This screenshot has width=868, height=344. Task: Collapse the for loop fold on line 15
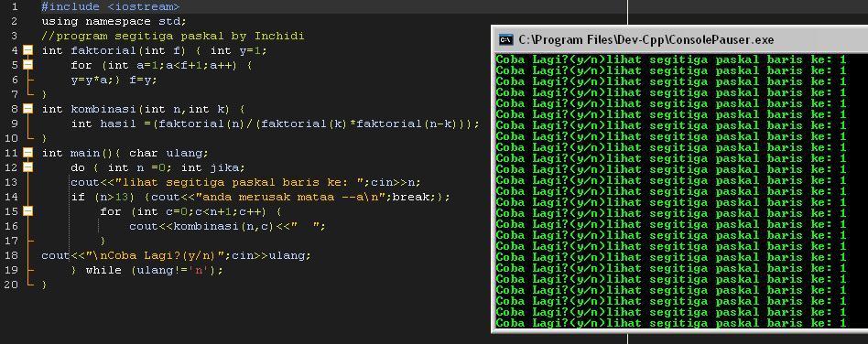coord(27,211)
